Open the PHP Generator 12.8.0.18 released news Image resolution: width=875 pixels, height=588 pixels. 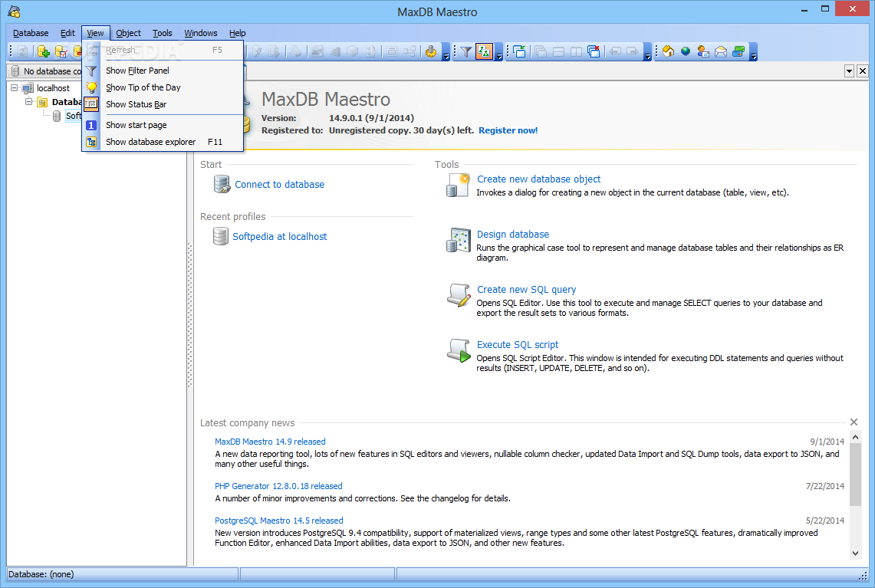[x=278, y=487]
